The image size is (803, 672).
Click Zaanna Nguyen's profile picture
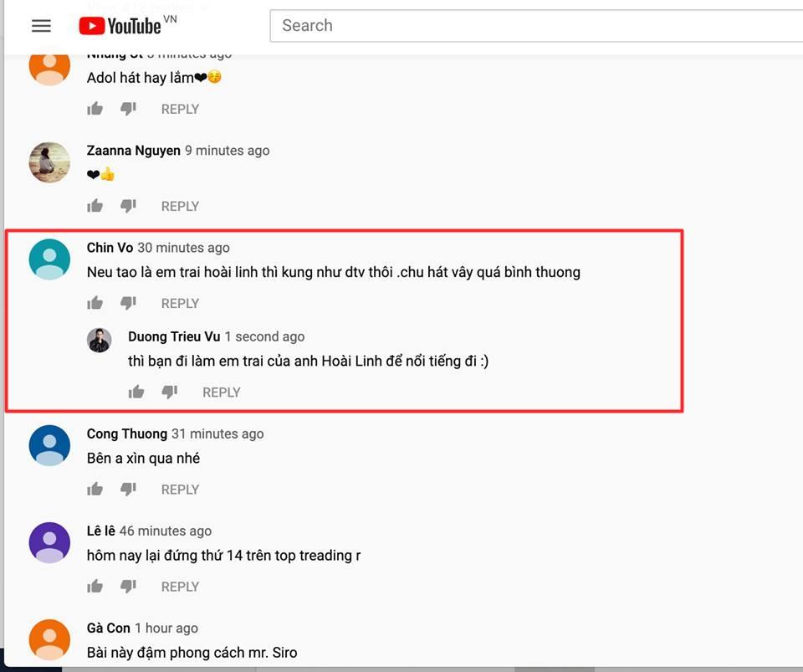tap(49, 162)
